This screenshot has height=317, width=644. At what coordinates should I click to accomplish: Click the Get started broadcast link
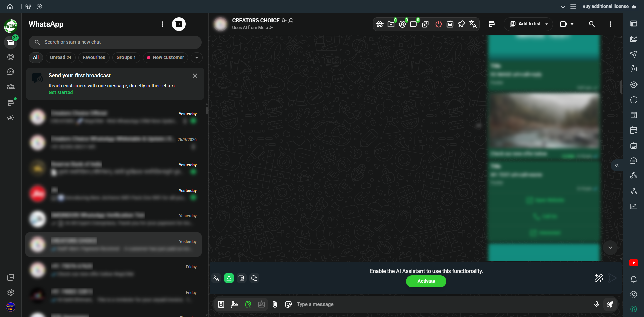(x=61, y=93)
